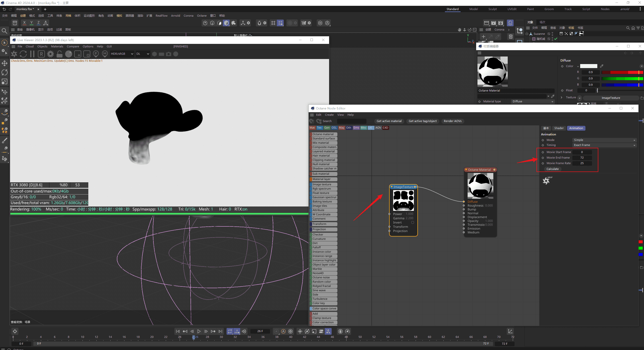Enable the 随机域 green checkmark toggle
The width and height of the screenshot is (644, 350).
click(x=556, y=39)
